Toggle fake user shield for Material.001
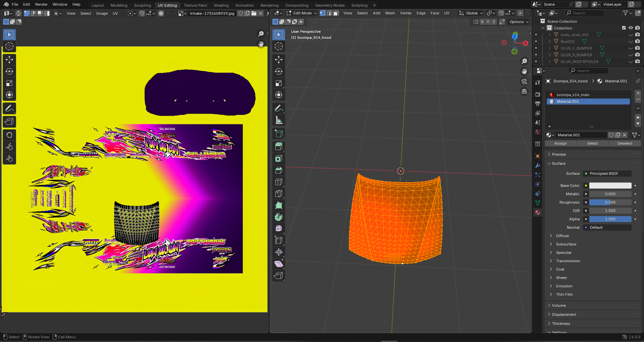This screenshot has width=644, height=342. 611,135
